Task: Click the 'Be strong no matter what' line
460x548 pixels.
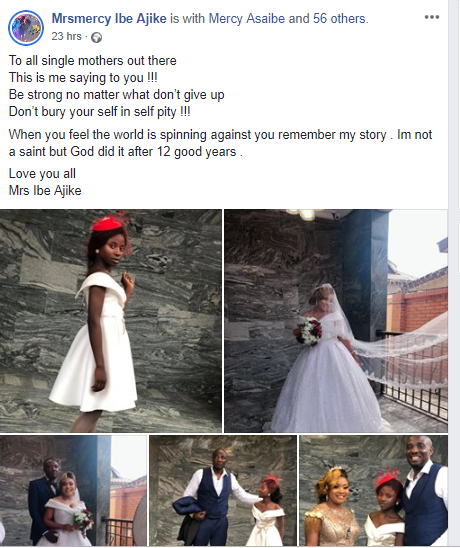Action: (x=116, y=95)
